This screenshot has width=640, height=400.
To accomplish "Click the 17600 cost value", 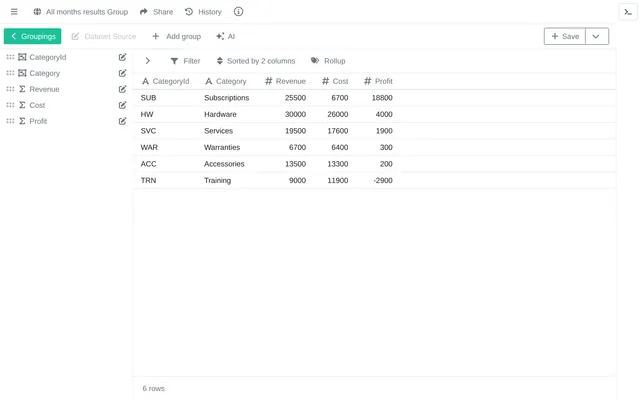I will [338, 131].
